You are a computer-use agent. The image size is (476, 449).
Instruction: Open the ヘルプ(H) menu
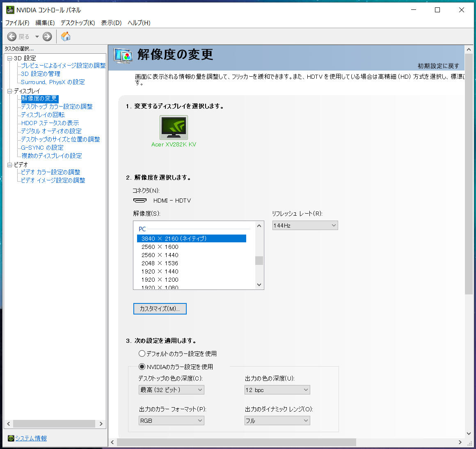tap(139, 23)
